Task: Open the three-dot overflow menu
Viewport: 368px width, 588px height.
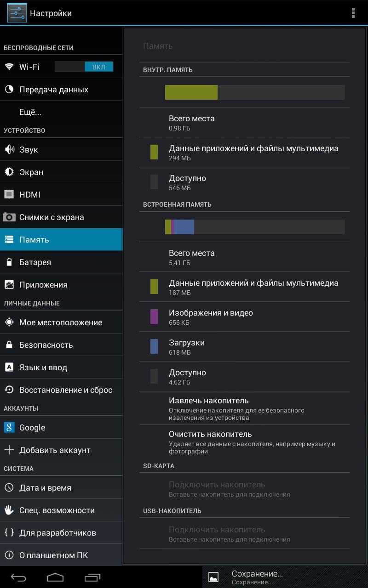Action: point(353,13)
